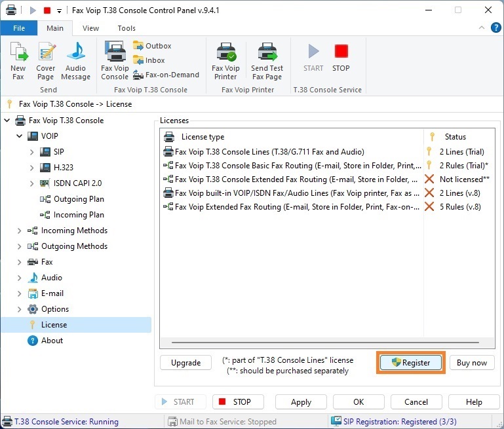504x429 pixels.
Task: Click the Cancel button
Action: pyautogui.click(x=416, y=401)
